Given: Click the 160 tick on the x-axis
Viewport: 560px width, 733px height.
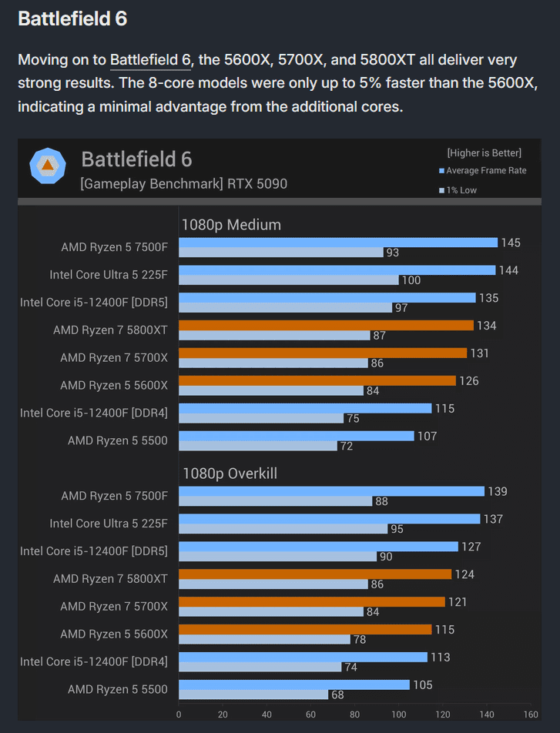Looking at the screenshot, I should [531, 715].
